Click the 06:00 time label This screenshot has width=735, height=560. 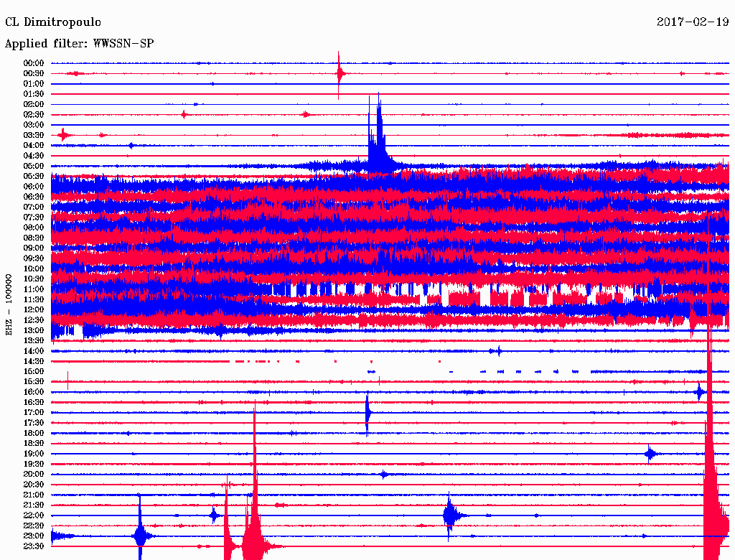point(34,187)
